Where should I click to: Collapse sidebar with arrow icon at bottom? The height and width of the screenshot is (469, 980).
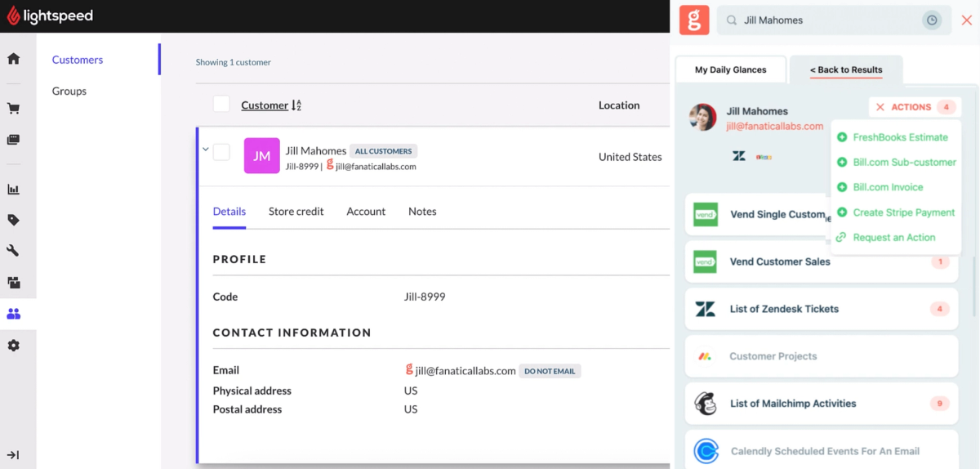pyautogui.click(x=13, y=455)
